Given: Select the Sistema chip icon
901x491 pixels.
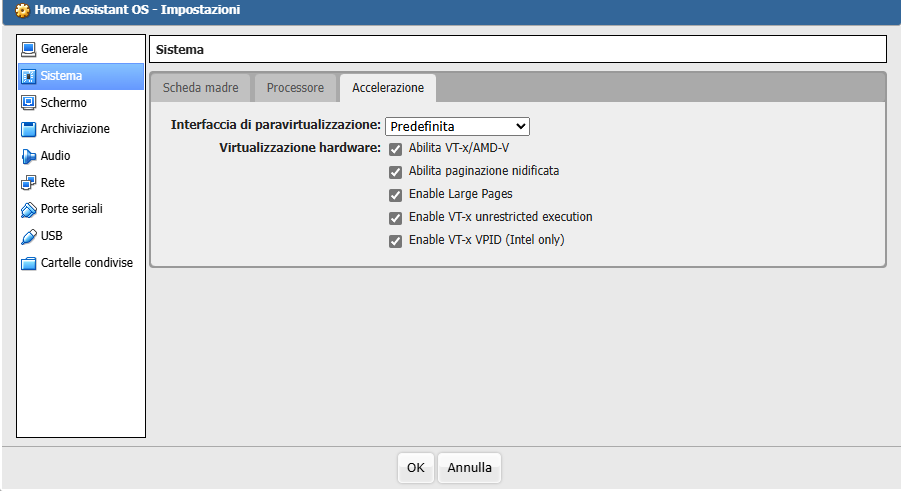Looking at the screenshot, I should [x=28, y=76].
